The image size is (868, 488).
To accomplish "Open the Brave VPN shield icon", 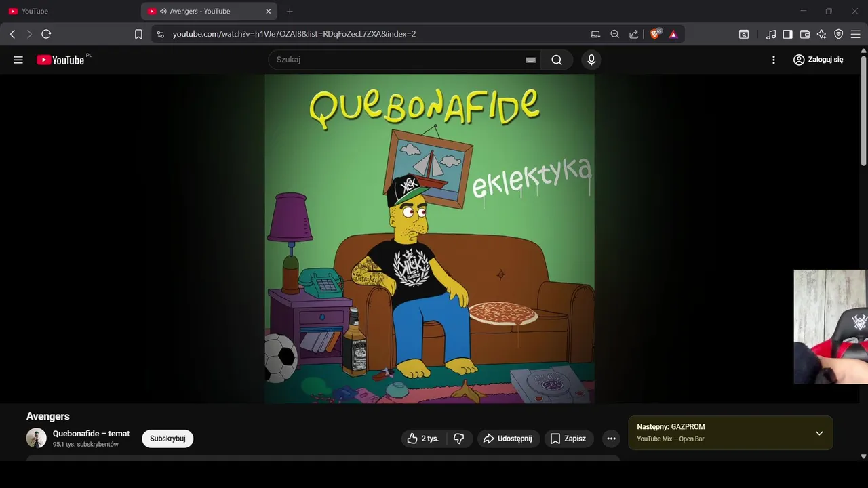I will tap(838, 34).
